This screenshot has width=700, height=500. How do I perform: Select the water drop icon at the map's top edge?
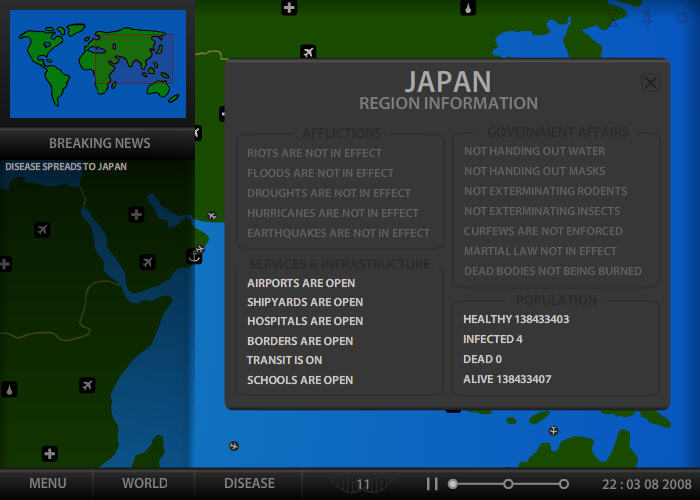point(468,8)
